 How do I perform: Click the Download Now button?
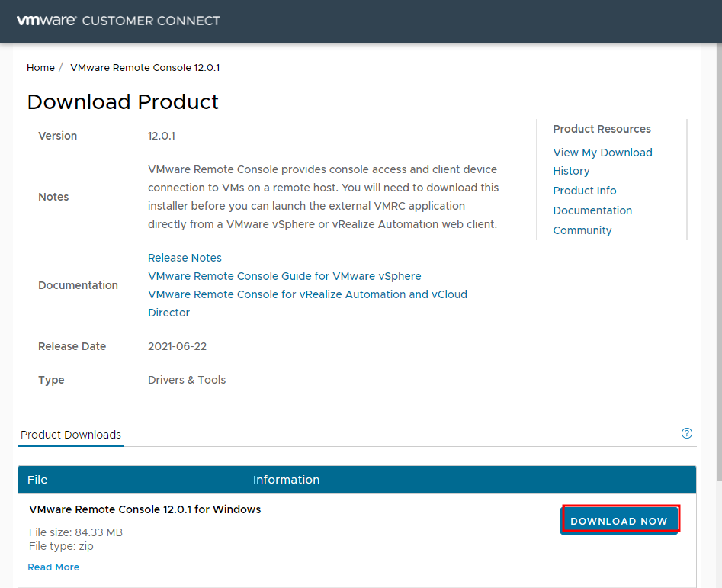[619, 521]
